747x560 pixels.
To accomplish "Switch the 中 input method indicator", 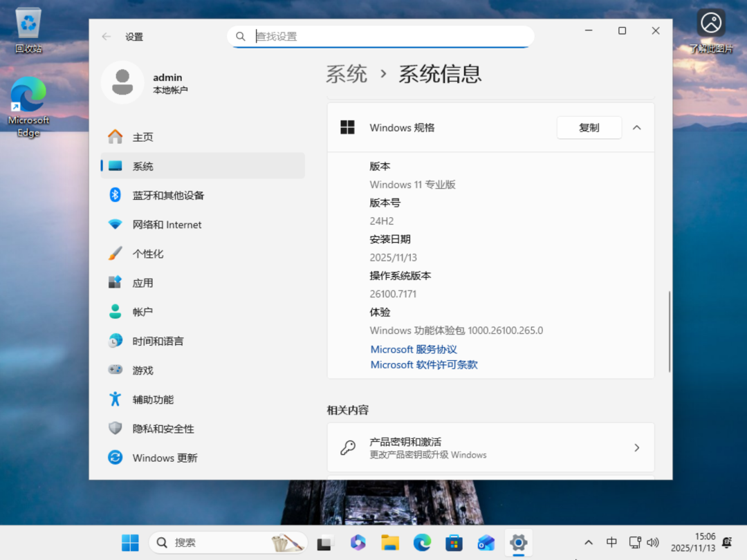I will click(x=611, y=543).
